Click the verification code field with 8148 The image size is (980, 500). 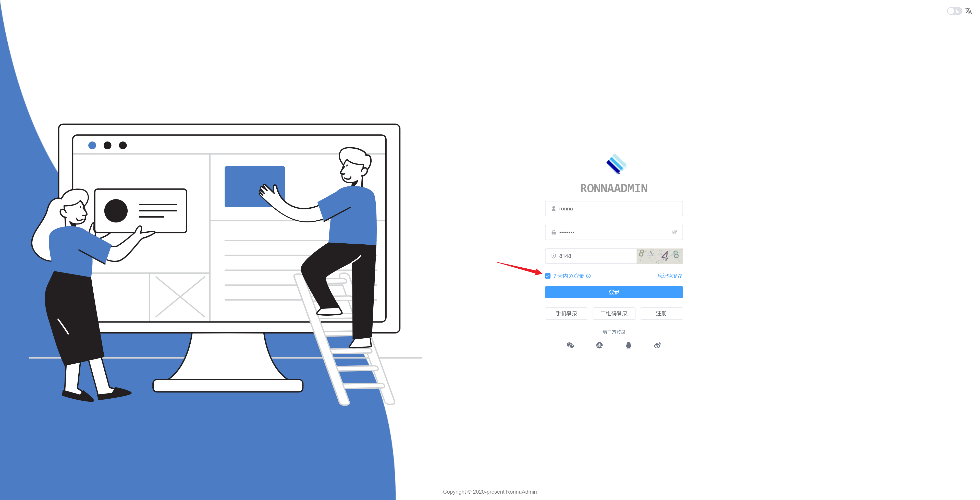tap(591, 256)
